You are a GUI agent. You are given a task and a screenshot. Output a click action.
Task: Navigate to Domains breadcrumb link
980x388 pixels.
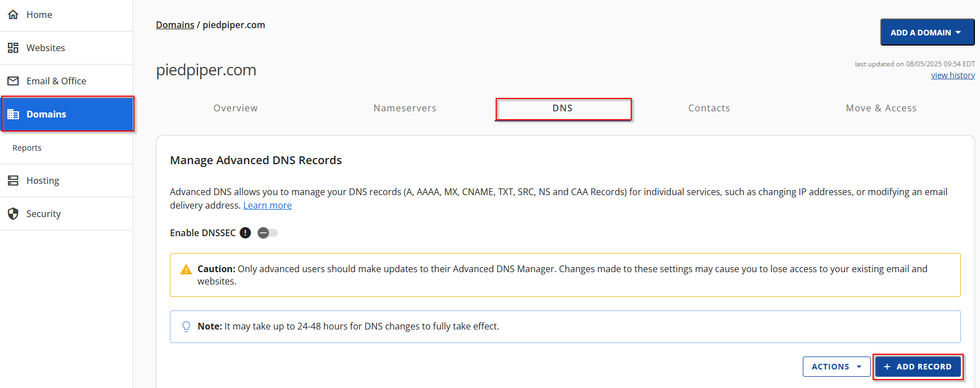(x=175, y=25)
